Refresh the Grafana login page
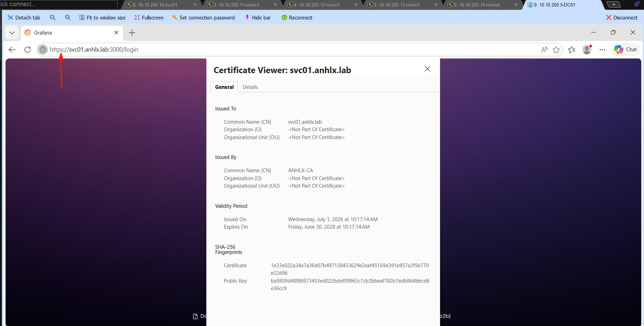This screenshot has width=644, height=326. click(28, 50)
